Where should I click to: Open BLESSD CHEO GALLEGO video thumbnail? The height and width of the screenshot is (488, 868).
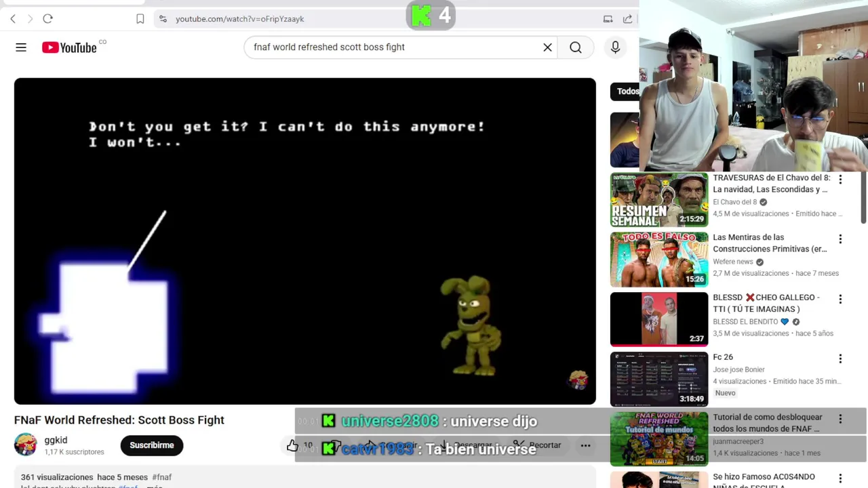coord(659,319)
